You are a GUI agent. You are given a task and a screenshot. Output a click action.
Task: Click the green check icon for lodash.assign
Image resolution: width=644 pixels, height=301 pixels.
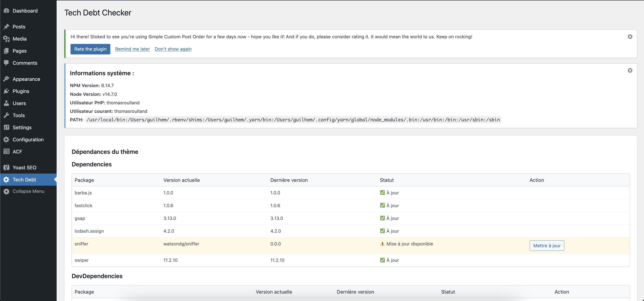(382, 231)
